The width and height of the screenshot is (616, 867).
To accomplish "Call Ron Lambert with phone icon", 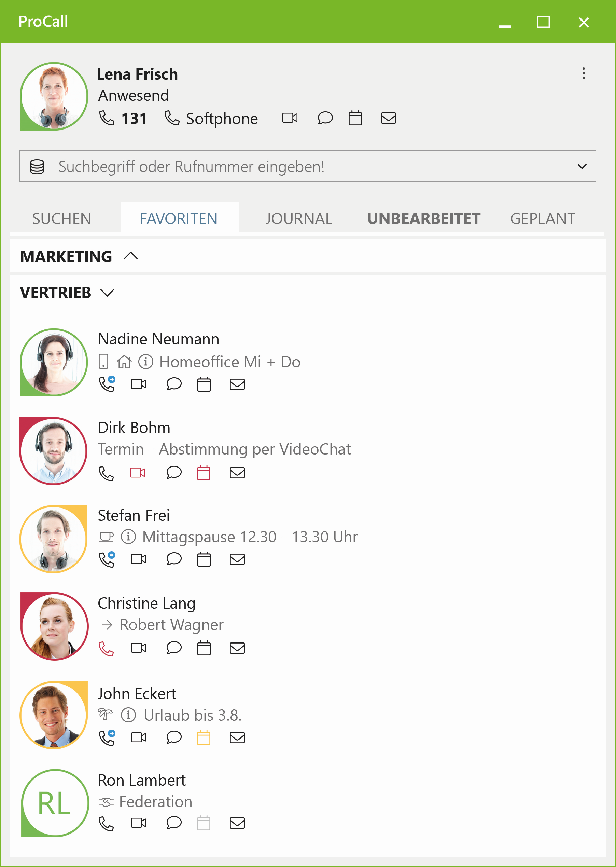I will point(106,823).
